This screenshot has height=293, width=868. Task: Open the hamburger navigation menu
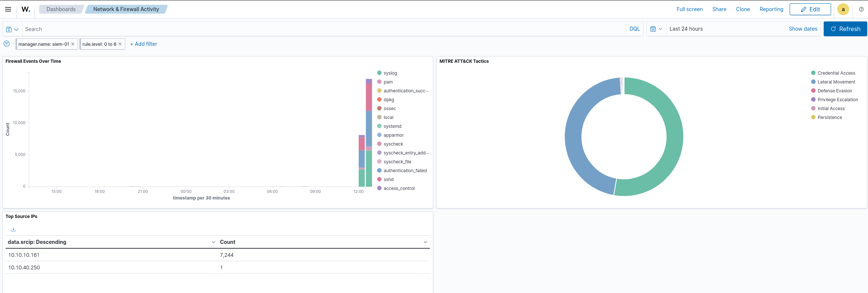pyautogui.click(x=8, y=9)
